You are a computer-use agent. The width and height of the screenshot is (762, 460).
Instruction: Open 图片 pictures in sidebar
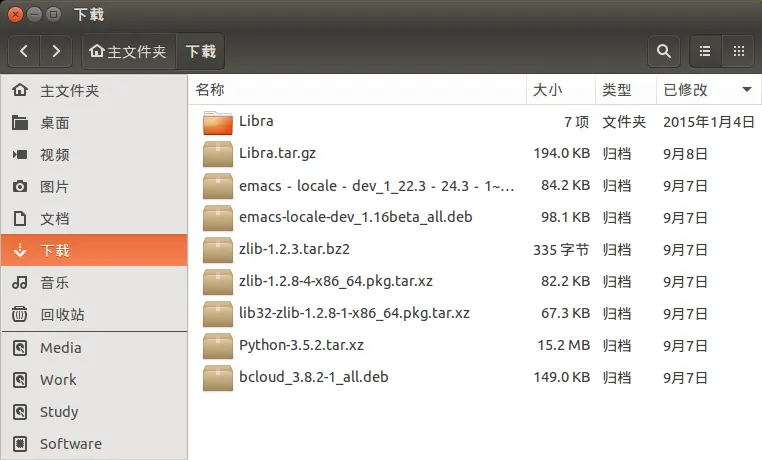pos(54,187)
